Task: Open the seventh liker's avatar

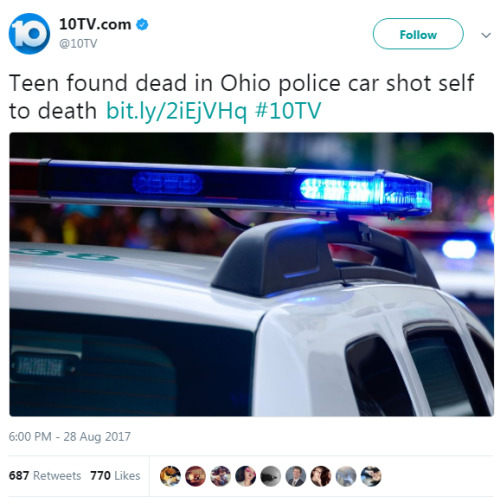Action: [x=321, y=476]
